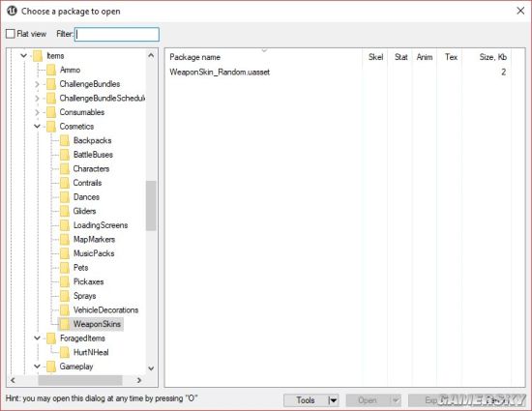532x411 pixels.
Task: Click the tree vertical scrollbar thumb
Action: (151, 205)
